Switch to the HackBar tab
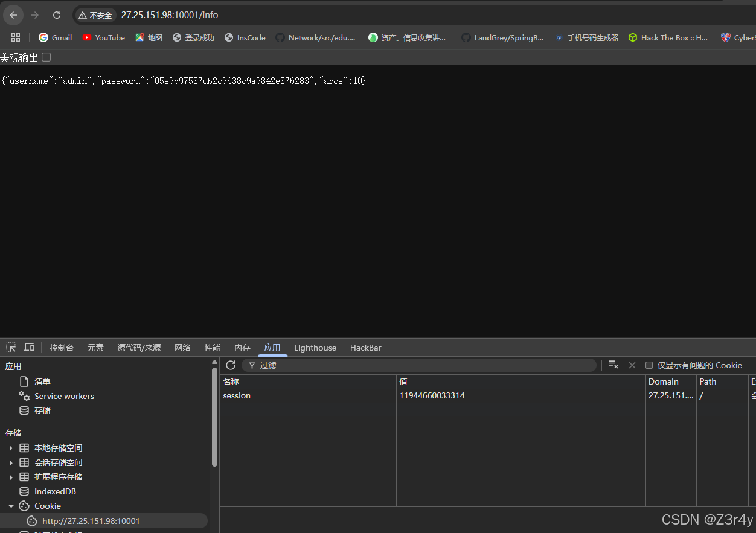This screenshot has width=756, height=533. [365, 348]
